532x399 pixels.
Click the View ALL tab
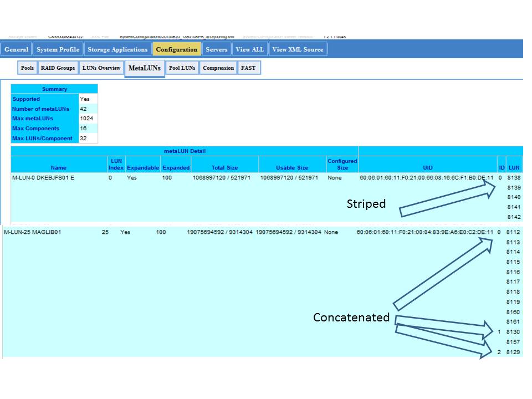[x=250, y=49]
